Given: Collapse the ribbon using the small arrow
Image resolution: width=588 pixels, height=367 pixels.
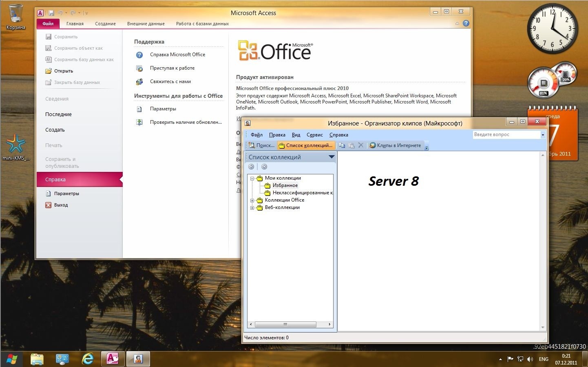Looking at the screenshot, I should pyautogui.click(x=457, y=24).
